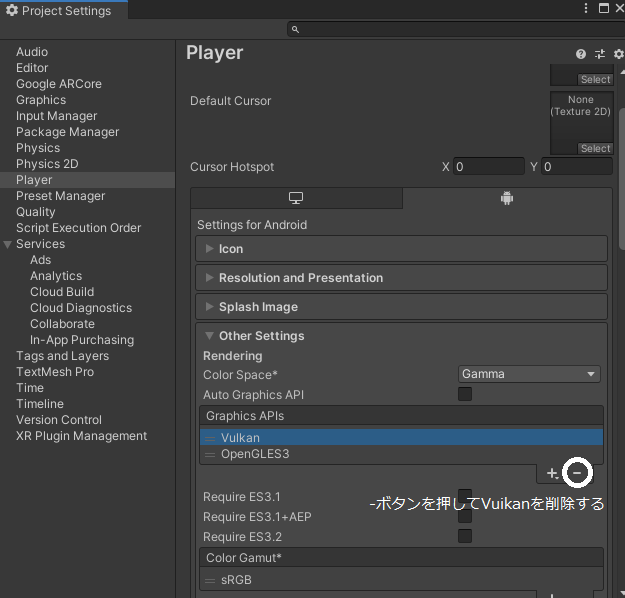The image size is (625, 598).
Task: Maximize the Project Settings window
Action: click(x=604, y=8)
